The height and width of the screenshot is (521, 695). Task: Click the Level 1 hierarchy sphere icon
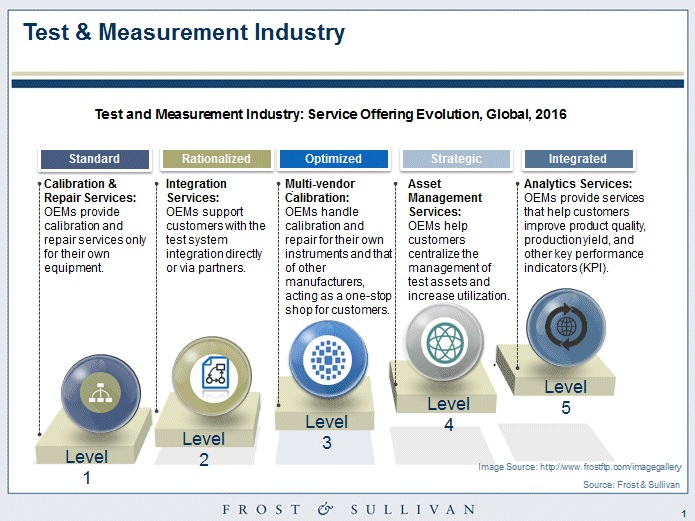(x=101, y=393)
